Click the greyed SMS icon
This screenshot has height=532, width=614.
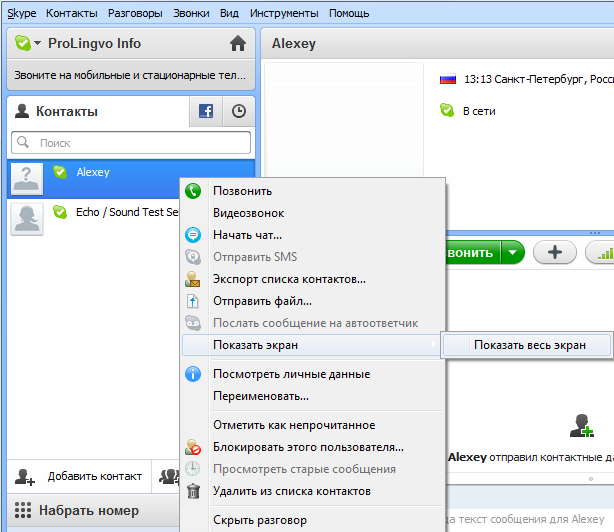coord(193,257)
